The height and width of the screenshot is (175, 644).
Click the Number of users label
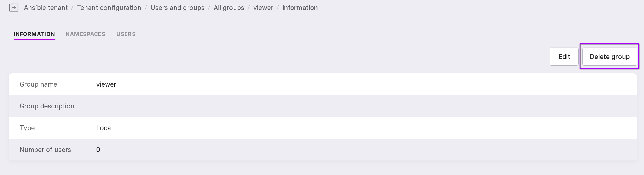(45, 150)
